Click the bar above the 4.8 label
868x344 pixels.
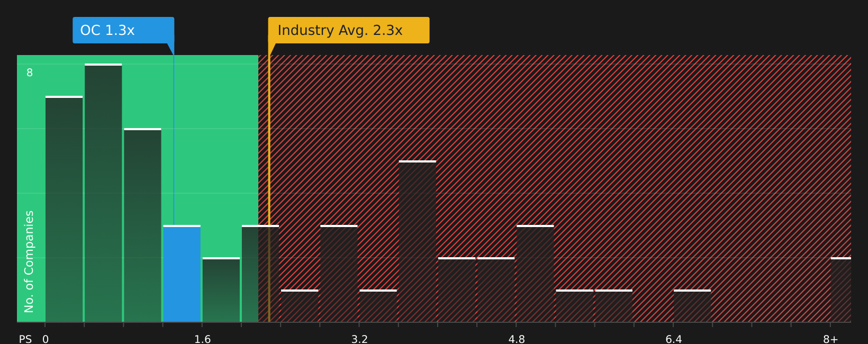click(535, 274)
